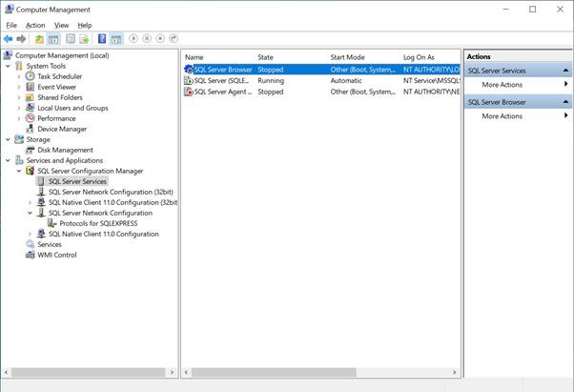Select SQL Server Network Configuration (32bit) item

click(x=111, y=192)
